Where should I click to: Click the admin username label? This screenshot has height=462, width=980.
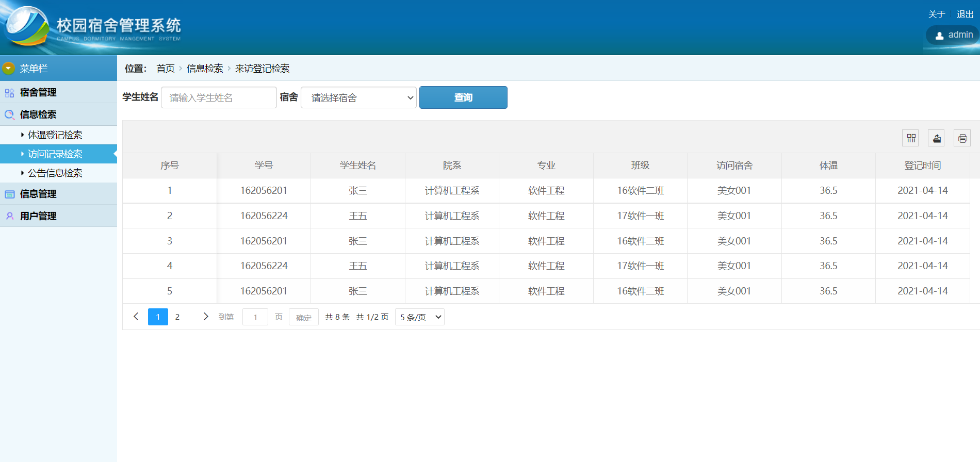960,35
